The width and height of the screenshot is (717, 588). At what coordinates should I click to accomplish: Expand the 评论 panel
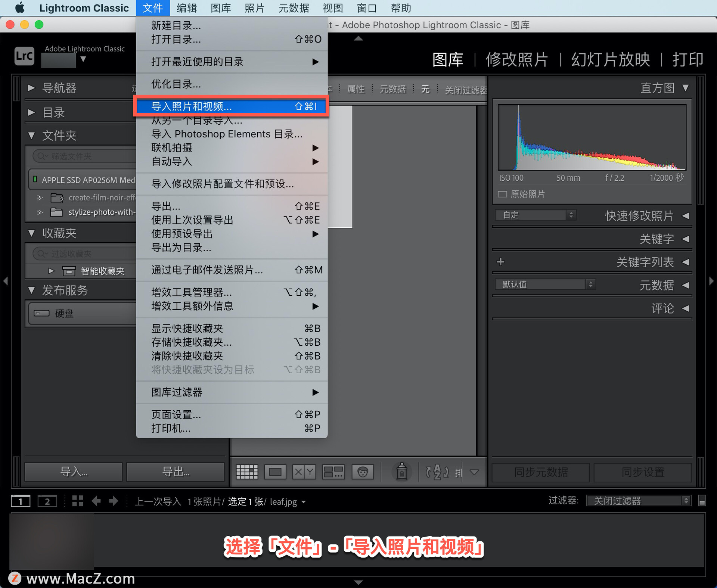pyautogui.click(x=685, y=308)
